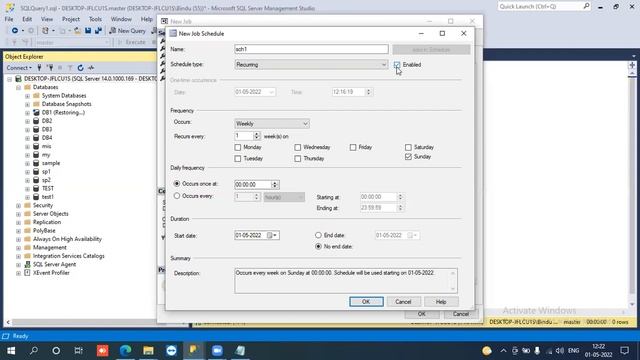Open the Window menu
This screenshot has height=360, width=640.
[x=121, y=19]
